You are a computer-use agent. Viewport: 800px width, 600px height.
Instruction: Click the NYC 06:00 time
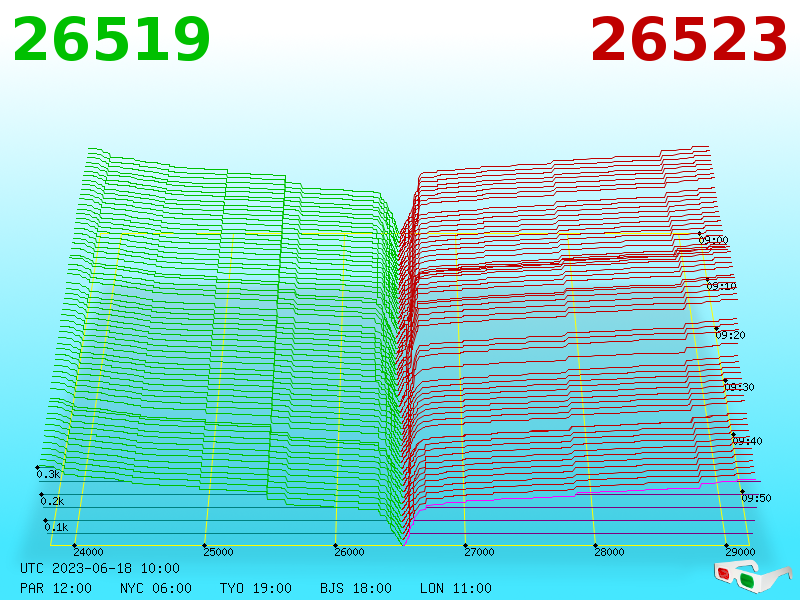pyautogui.click(x=156, y=588)
